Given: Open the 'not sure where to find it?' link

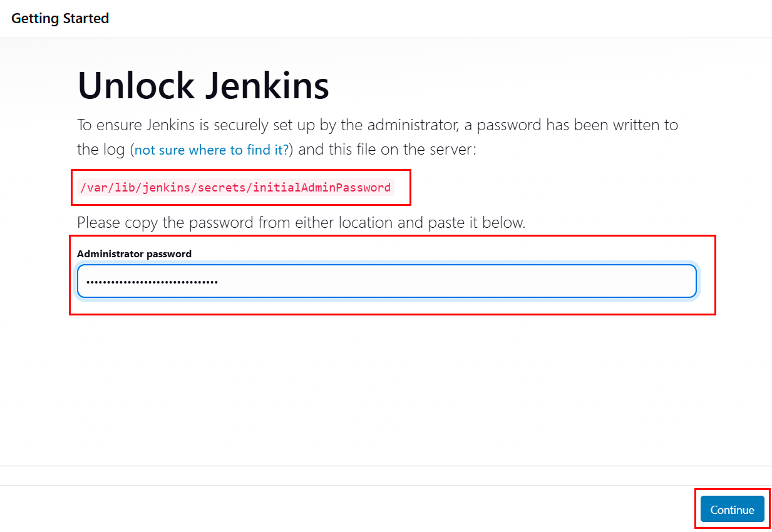Looking at the screenshot, I should 212,150.
